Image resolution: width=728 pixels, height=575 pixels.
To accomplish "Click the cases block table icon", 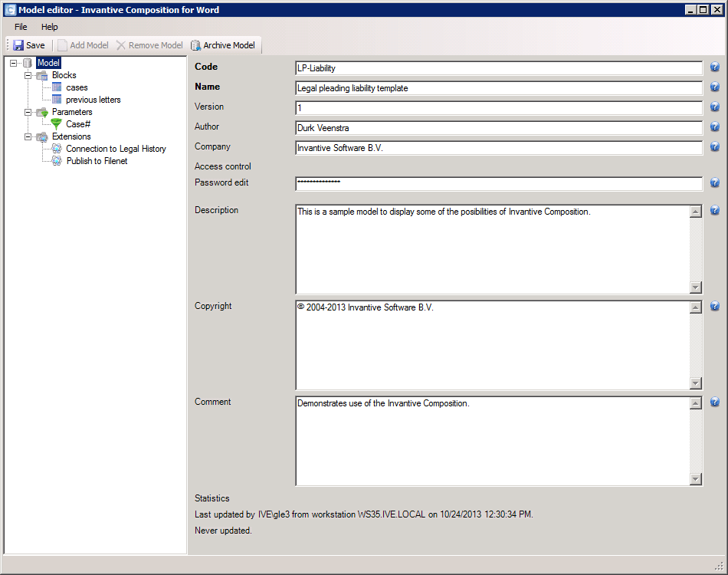I will pyautogui.click(x=57, y=87).
